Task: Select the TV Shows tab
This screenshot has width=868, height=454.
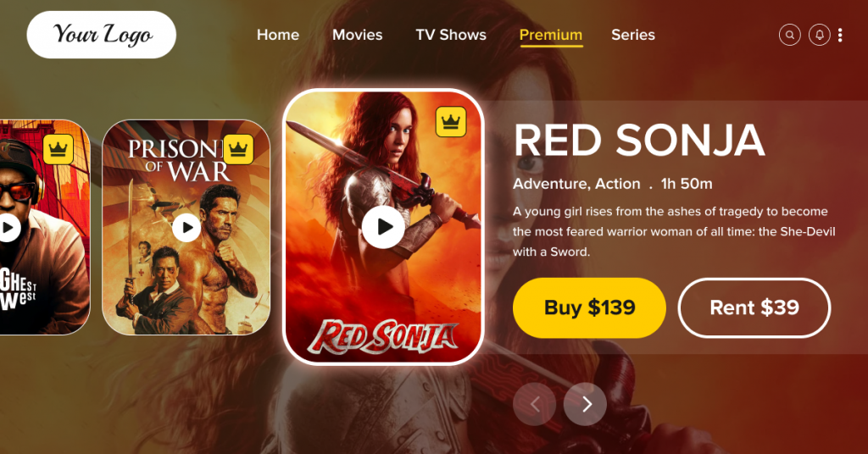Action: click(x=451, y=35)
